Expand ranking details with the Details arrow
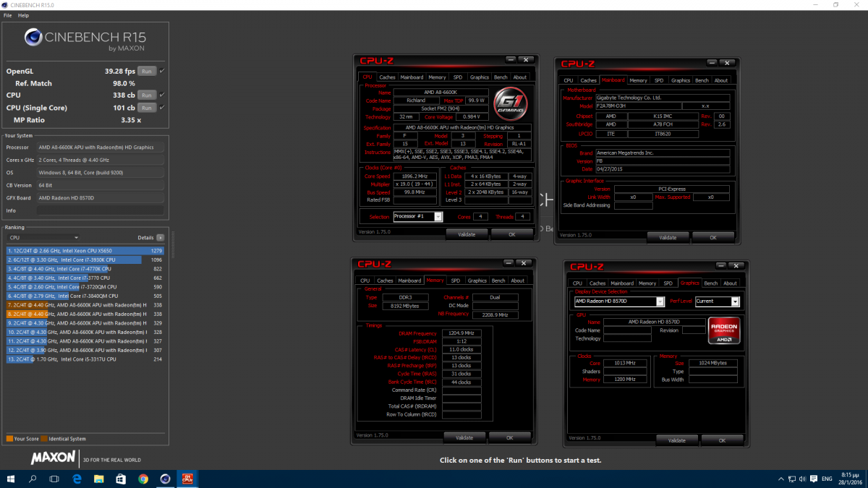868x488 pixels. click(161, 237)
